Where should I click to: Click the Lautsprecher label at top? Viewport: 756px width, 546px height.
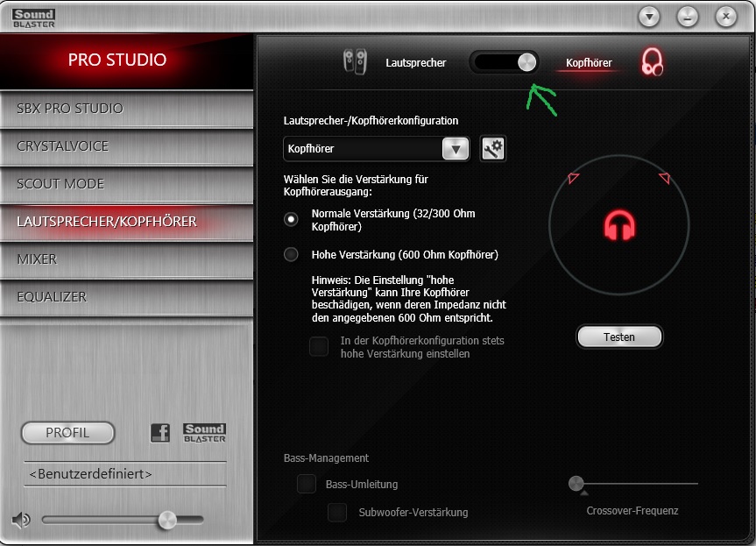[x=415, y=63]
